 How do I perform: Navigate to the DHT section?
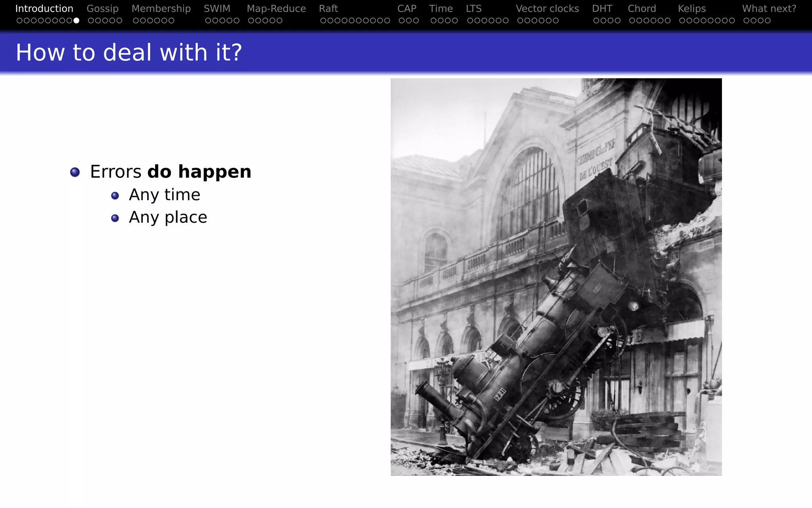click(x=602, y=8)
